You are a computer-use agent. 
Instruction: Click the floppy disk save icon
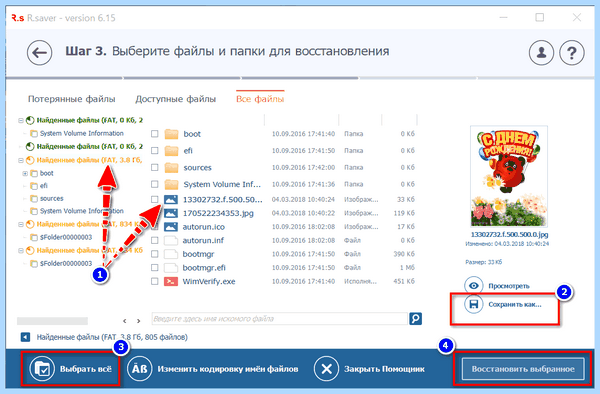click(x=474, y=304)
